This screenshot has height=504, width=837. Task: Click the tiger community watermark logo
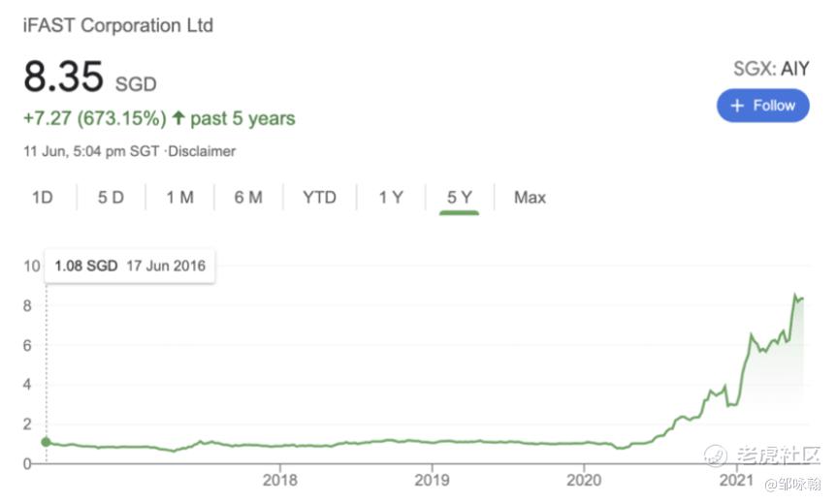coord(715,455)
